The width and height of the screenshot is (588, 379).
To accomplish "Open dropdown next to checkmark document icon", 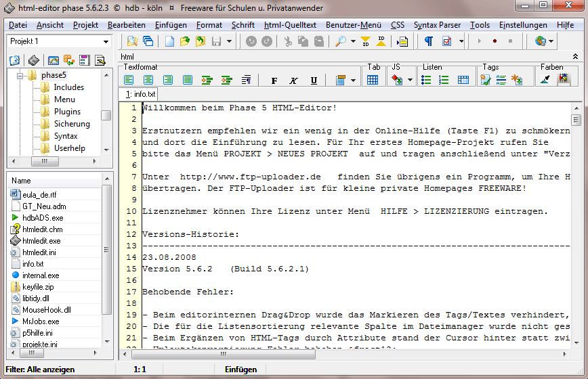I will (x=461, y=41).
